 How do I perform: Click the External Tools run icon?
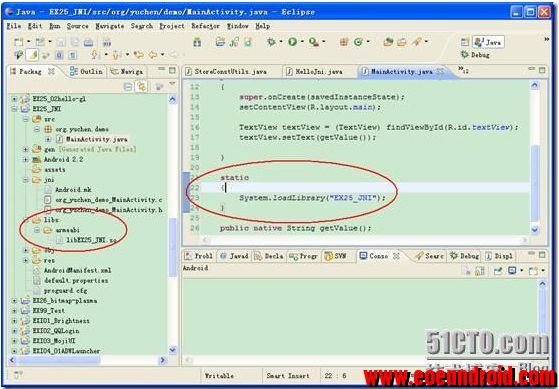coord(314,42)
